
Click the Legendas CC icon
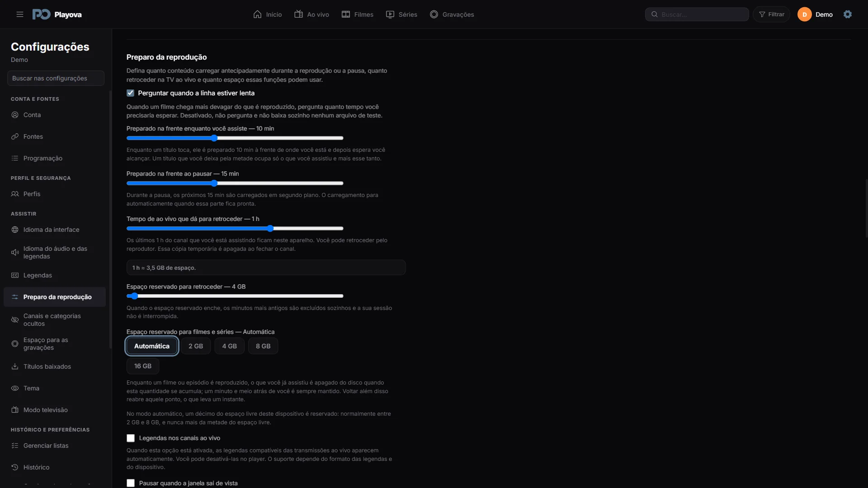click(x=15, y=275)
